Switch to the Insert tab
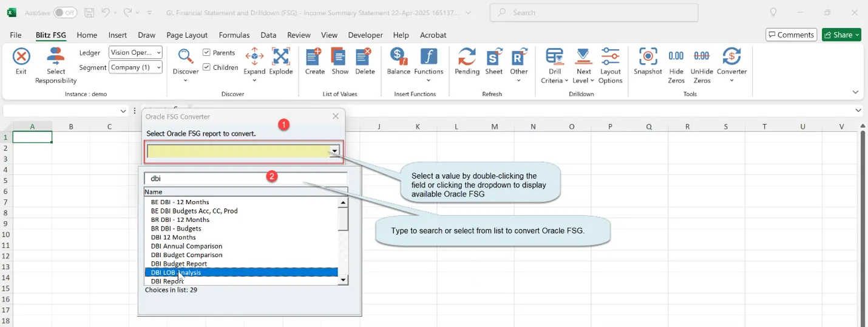The image size is (868, 327). click(x=118, y=35)
